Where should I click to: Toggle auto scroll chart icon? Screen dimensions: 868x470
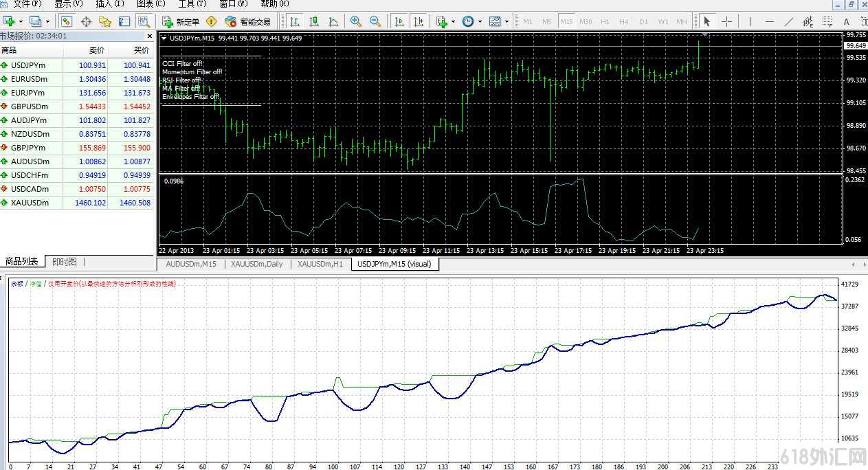point(399,21)
